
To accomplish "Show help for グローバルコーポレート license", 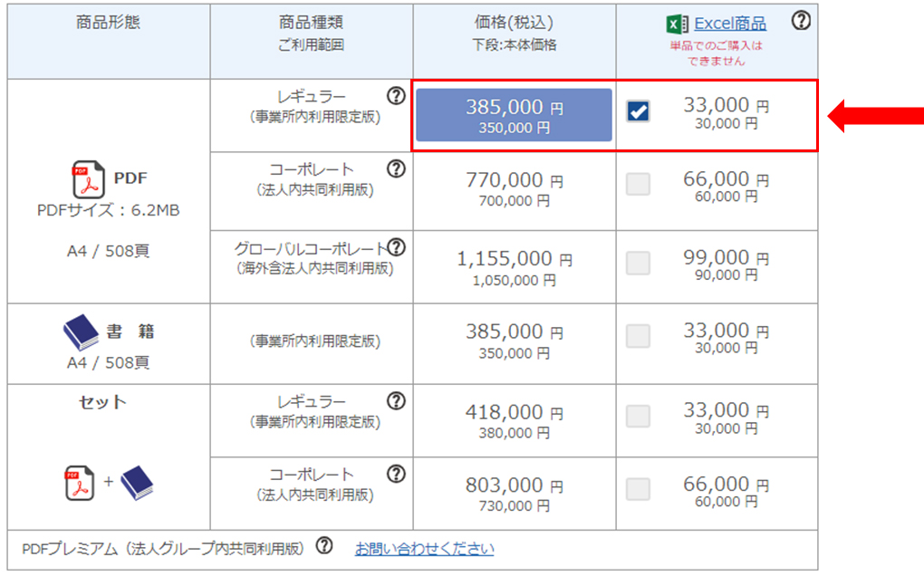I will (x=396, y=247).
